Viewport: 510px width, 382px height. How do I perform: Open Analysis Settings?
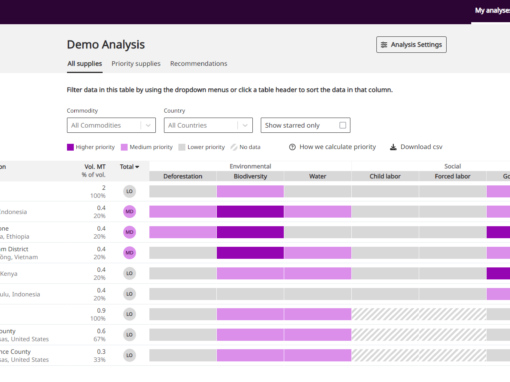coord(411,45)
